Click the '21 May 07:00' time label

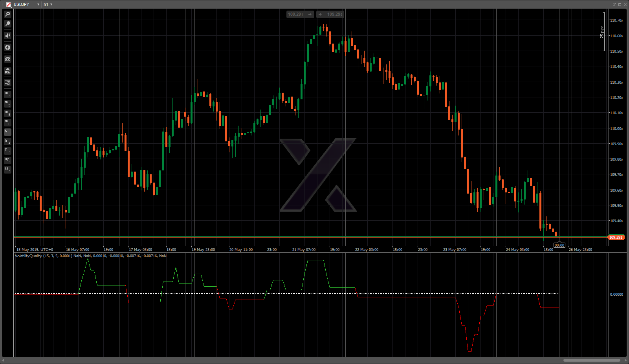(304, 250)
